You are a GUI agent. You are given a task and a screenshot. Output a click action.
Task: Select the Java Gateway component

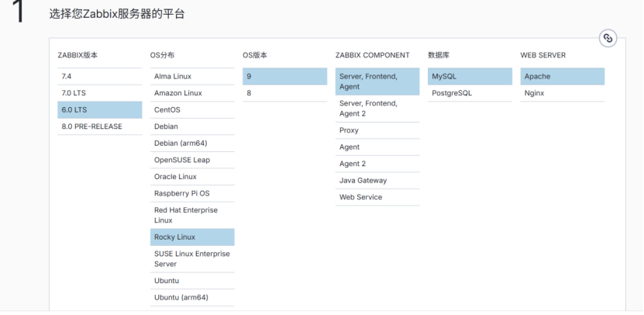[377, 181]
